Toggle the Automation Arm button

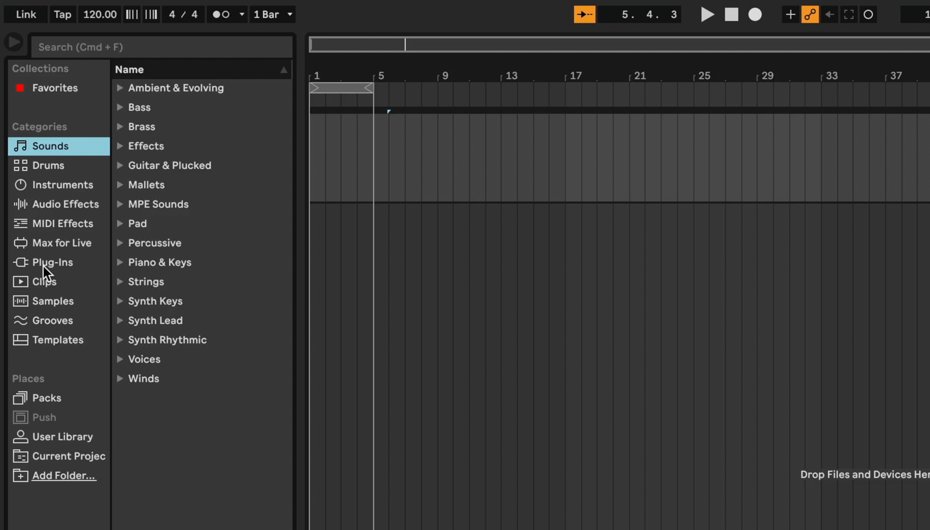810,14
